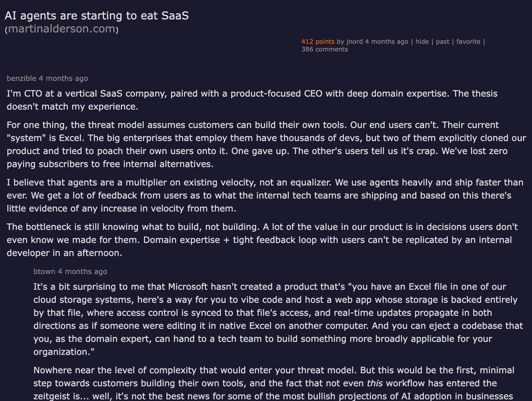Click the orange '412 points' score
The image size is (532, 401).
[318, 42]
